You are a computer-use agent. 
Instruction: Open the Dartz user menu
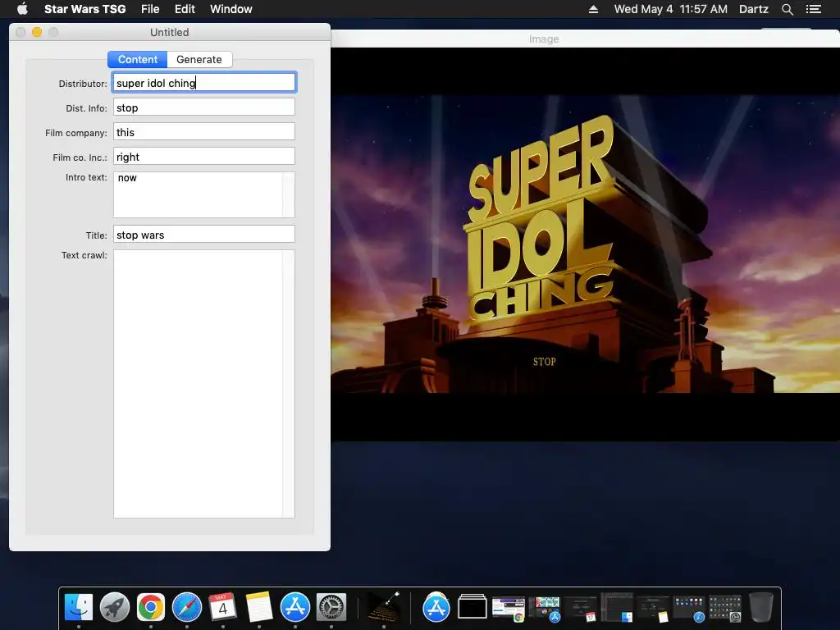point(754,9)
